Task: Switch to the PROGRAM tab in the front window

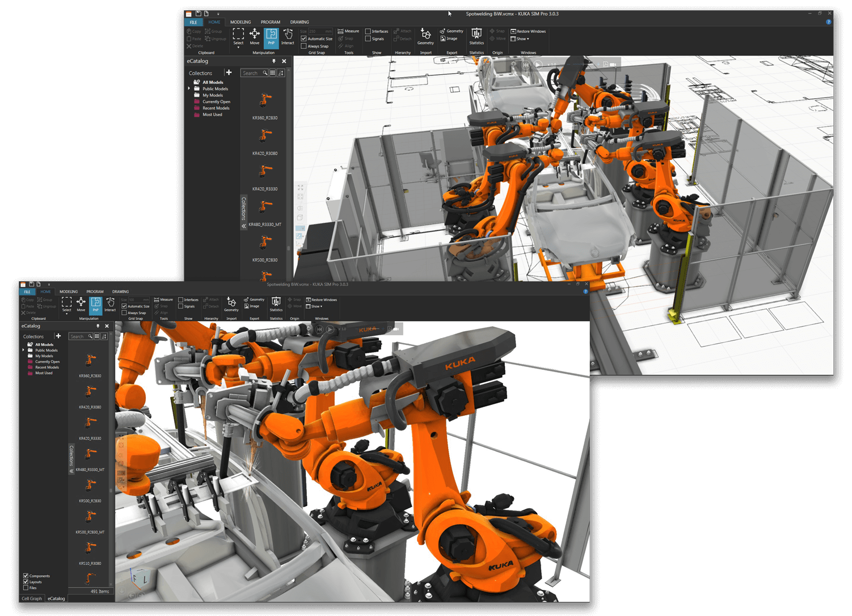Action: [95, 292]
